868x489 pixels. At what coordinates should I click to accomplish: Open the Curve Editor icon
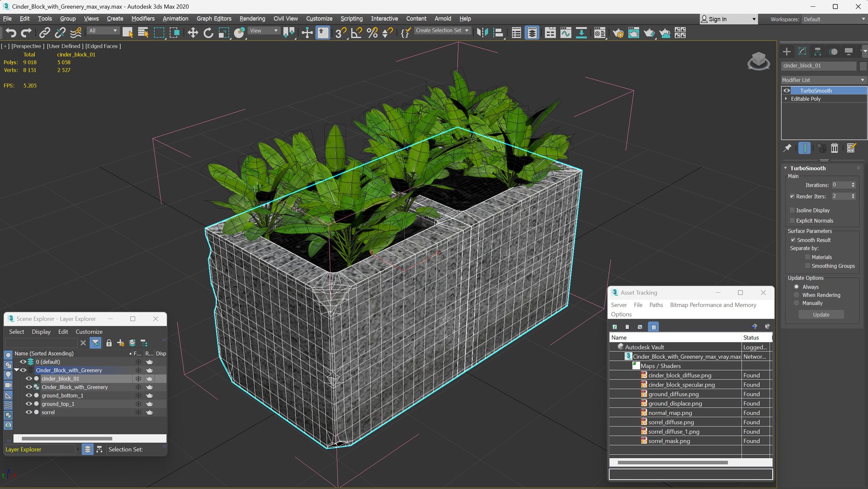tap(566, 33)
